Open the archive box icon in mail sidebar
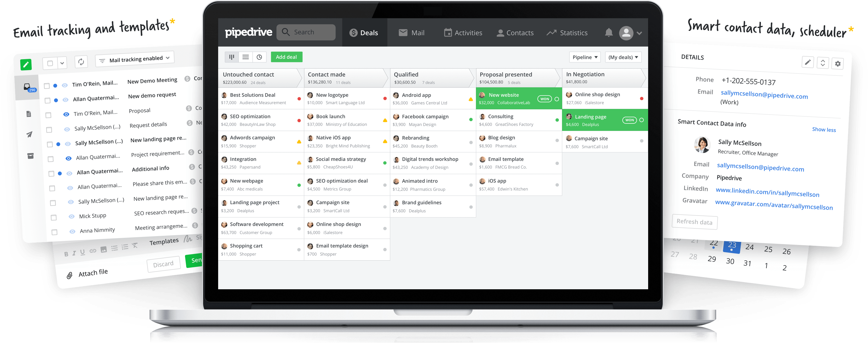 tap(30, 156)
